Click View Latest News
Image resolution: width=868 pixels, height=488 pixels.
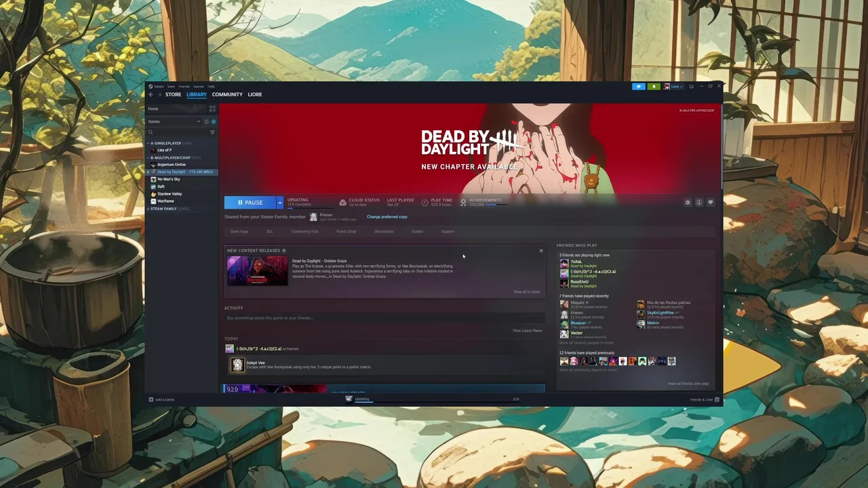click(527, 331)
